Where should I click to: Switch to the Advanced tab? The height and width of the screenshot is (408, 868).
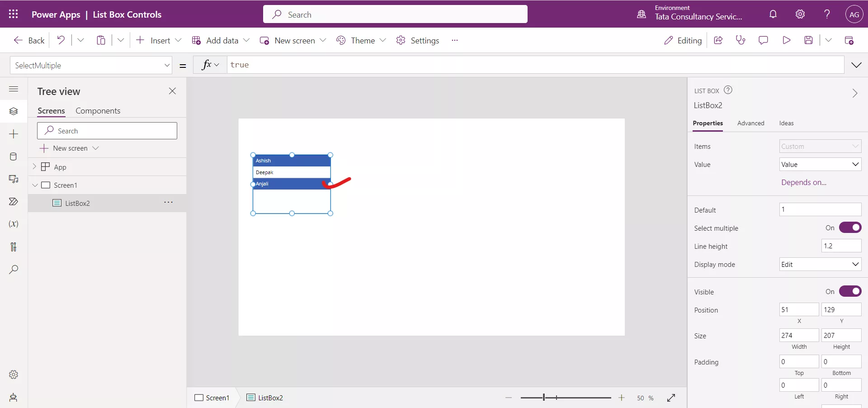pos(750,123)
